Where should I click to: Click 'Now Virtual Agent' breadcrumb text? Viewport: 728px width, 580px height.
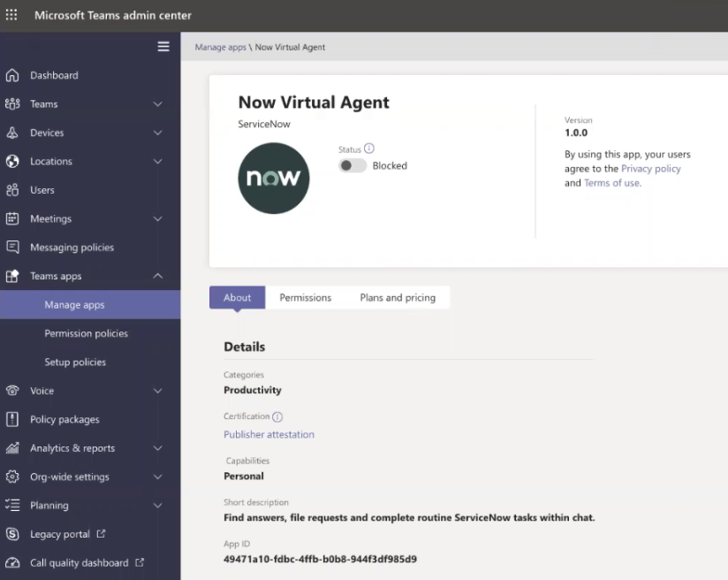(290, 47)
